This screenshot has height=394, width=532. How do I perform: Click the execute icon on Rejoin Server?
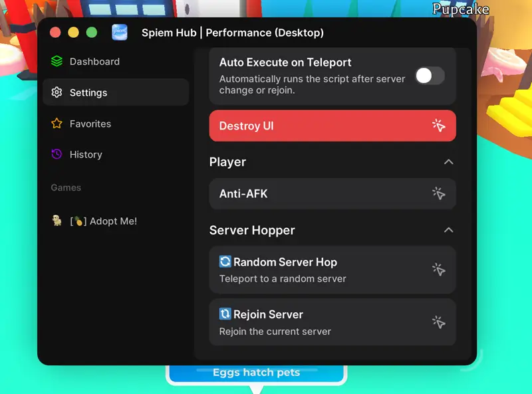(x=439, y=322)
